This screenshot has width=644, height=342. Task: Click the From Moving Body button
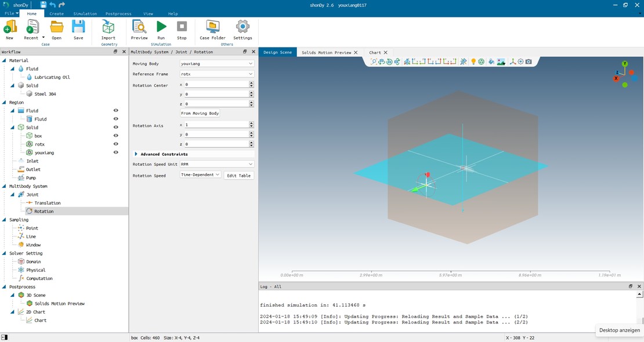tap(200, 113)
